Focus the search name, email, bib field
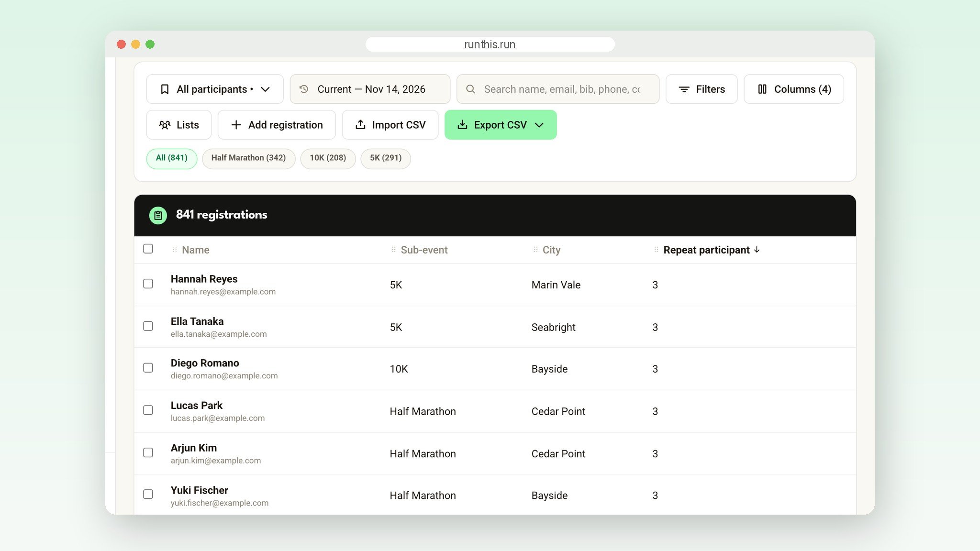The image size is (980, 551). click(558, 89)
